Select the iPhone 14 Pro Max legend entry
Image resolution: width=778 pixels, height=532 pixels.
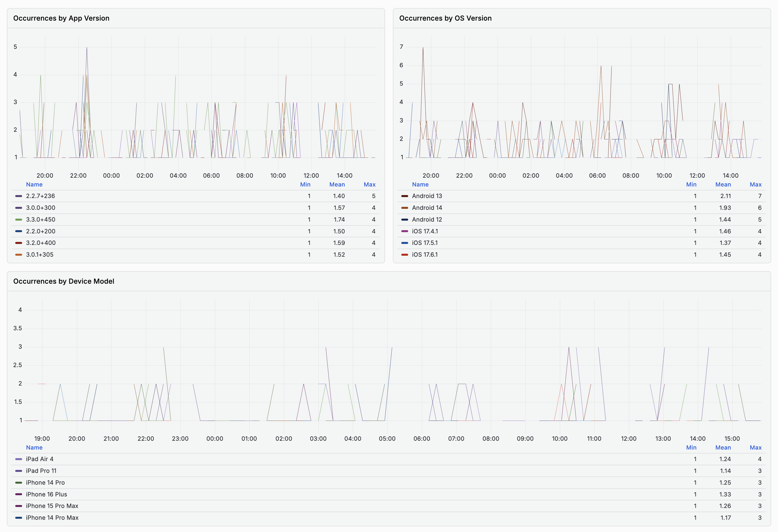coord(52,518)
